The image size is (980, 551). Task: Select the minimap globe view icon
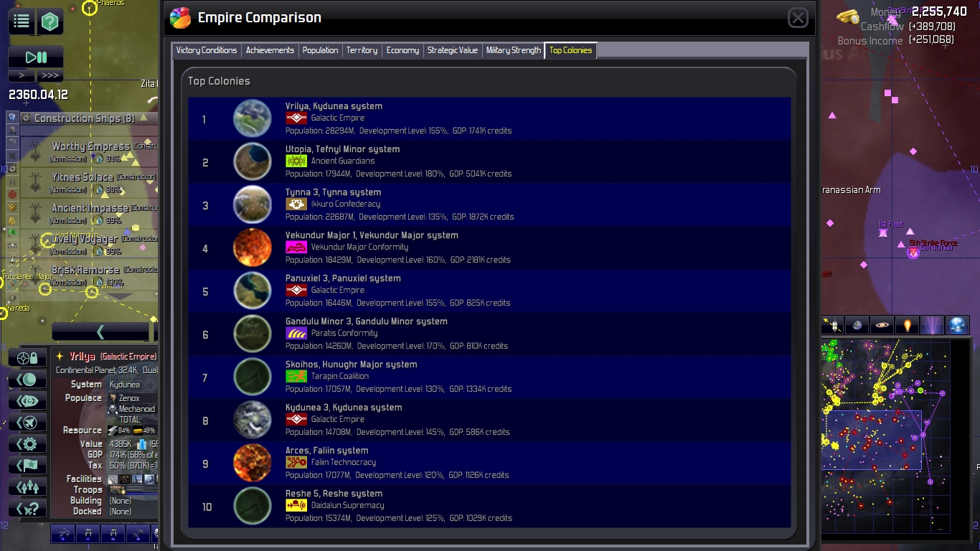coord(957,325)
